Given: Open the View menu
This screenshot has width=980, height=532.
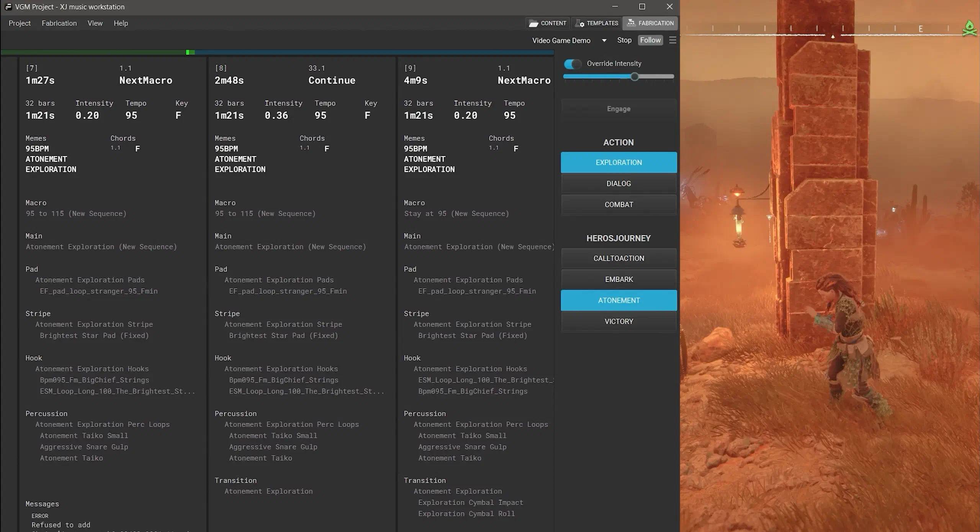Looking at the screenshot, I should [x=95, y=23].
